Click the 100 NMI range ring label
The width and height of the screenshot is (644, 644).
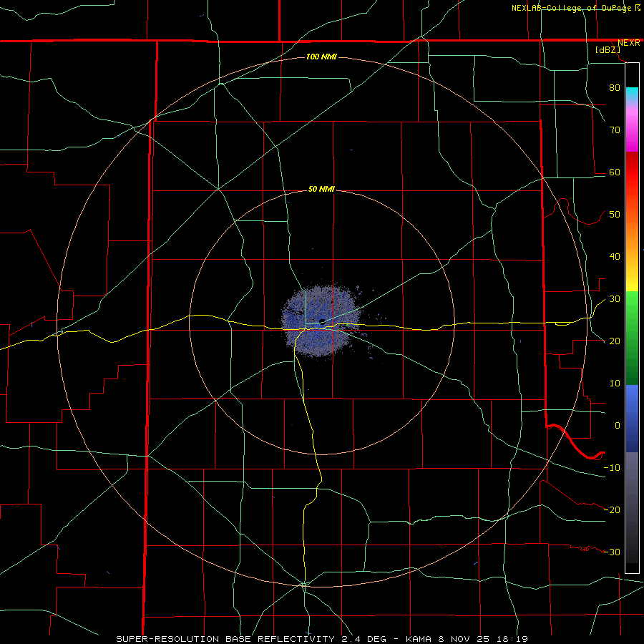[321, 57]
